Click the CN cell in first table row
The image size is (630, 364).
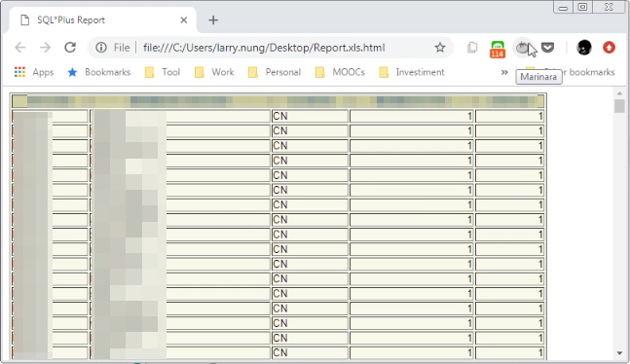pyautogui.click(x=310, y=116)
